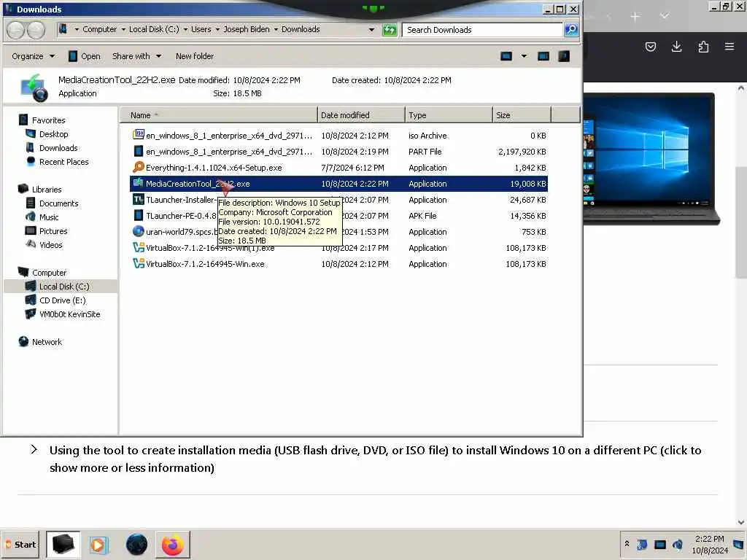The height and width of the screenshot is (560, 747).
Task: Click the clock showing 2:22 PM
Action: [709, 539]
